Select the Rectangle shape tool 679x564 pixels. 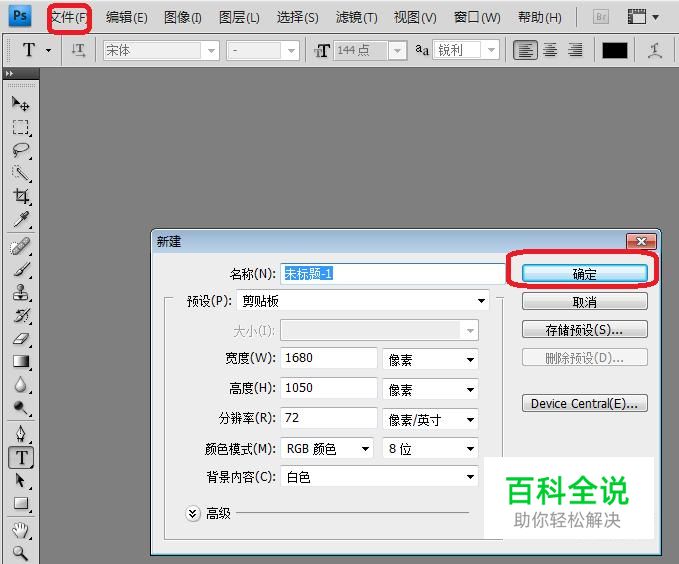pyautogui.click(x=20, y=504)
